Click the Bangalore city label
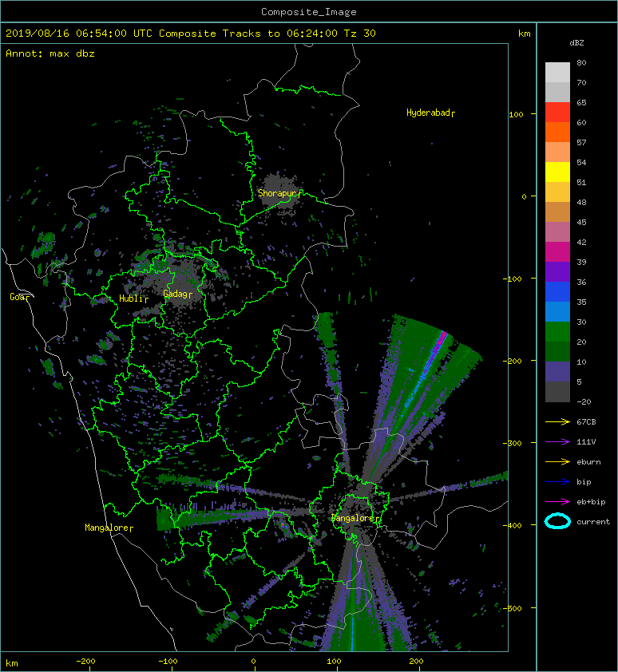 point(355,518)
